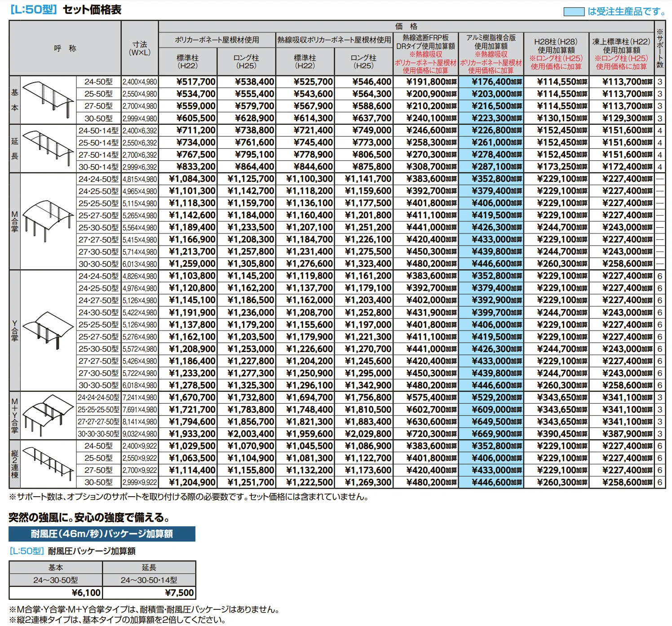Click the ¥2,029,800 price cell
Image resolution: width=672 pixels, height=626 pixels.
tap(363, 434)
